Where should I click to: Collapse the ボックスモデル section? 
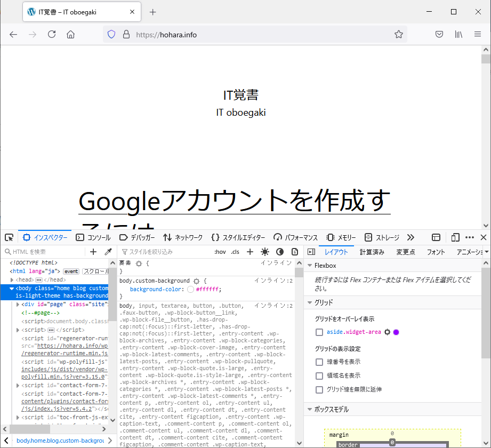pyautogui.click(x=310, y=410)
